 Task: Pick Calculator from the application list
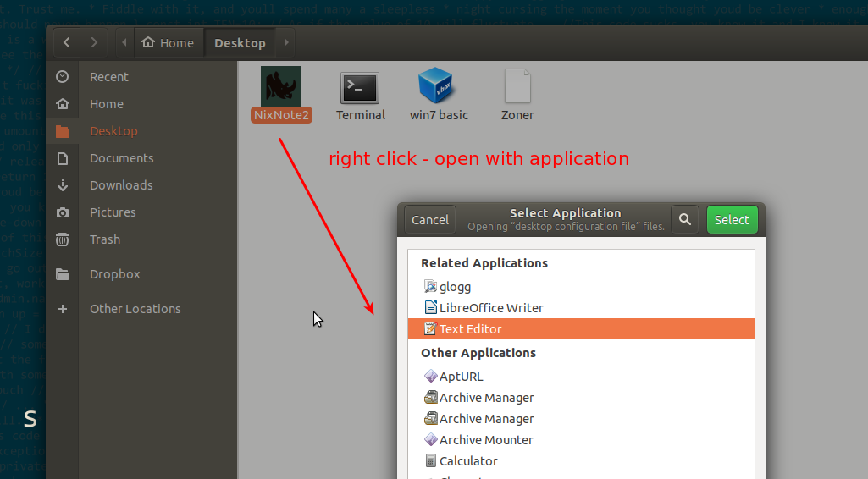(468, 461)
